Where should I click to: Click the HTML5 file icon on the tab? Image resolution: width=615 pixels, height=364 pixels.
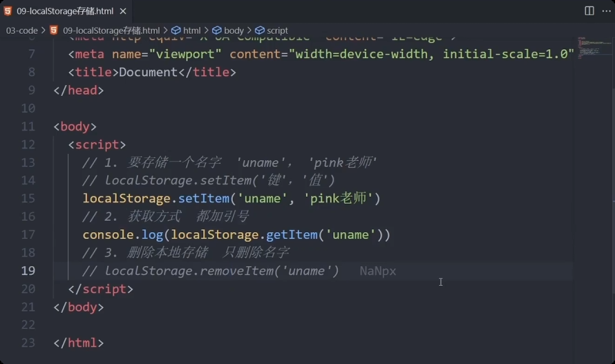pos(8,11)
